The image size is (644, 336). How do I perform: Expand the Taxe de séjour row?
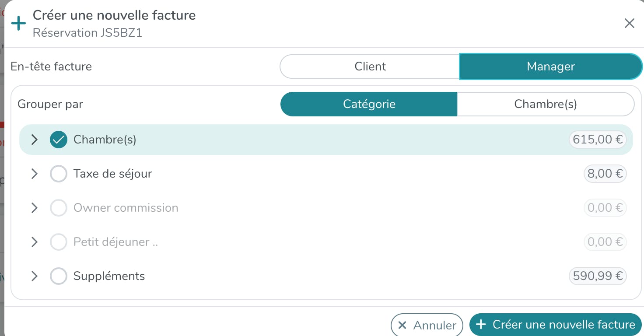click(x=35, y=174)
